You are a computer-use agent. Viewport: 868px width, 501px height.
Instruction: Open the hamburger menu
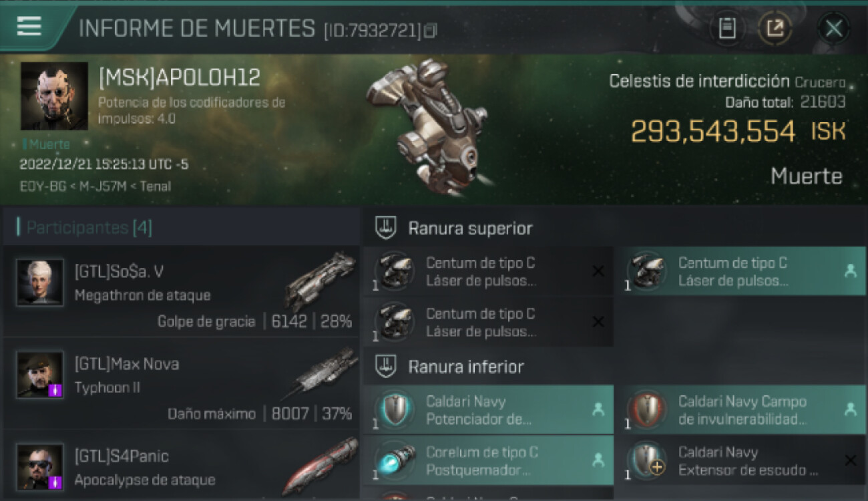coord(29,26)
